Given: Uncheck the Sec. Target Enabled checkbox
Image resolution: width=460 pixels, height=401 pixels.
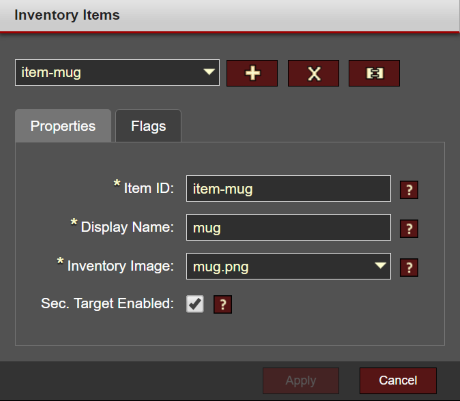Looking at the screenshot, I should pos(195,304).
